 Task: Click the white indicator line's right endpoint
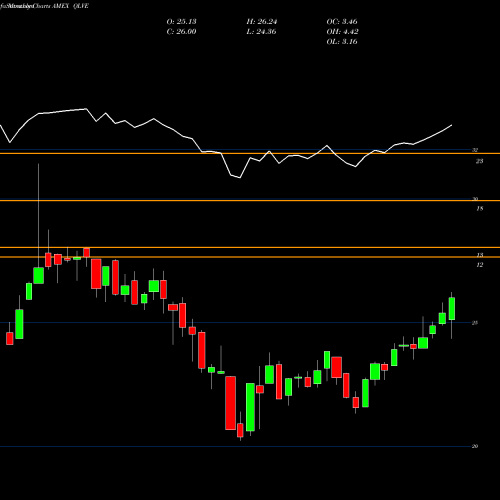click(x=452, y=125)
